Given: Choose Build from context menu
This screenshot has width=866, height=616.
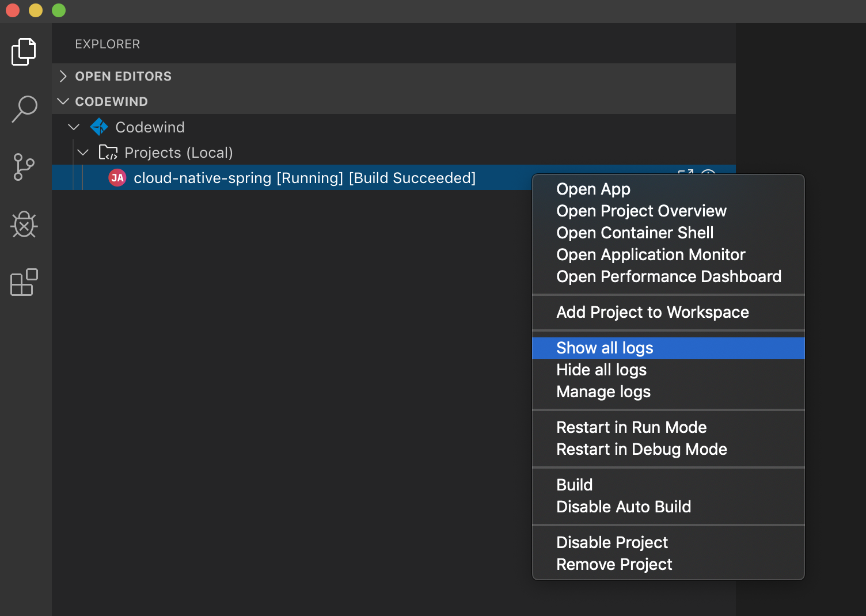Looking at the screenshot, I should (668, 485).
